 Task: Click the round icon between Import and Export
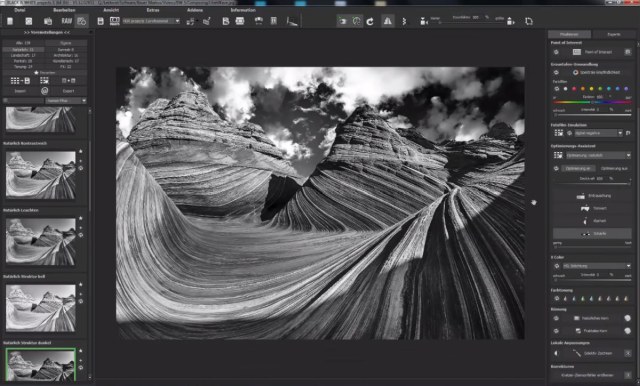pos(44,91)
